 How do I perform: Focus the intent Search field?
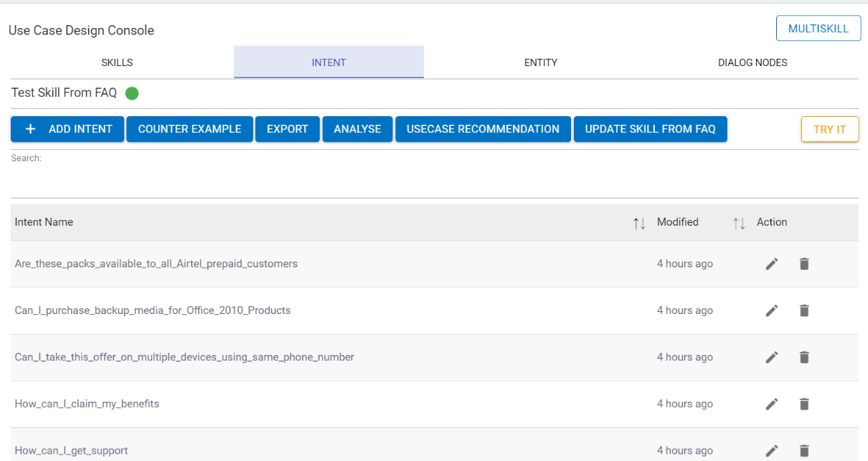coord(435,183)
